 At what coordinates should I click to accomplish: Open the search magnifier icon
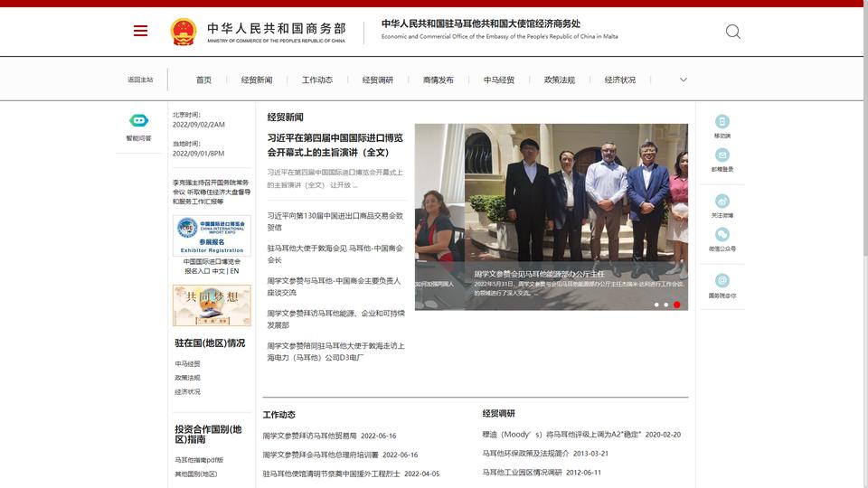pos(733,32)
